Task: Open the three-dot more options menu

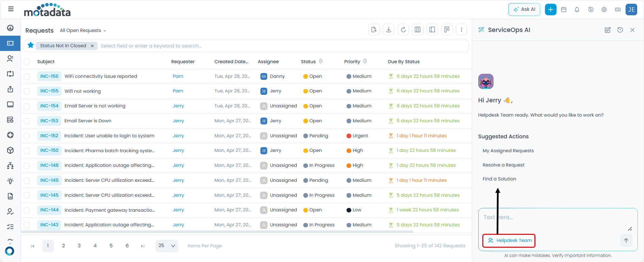Action: [x=461, y=30]
